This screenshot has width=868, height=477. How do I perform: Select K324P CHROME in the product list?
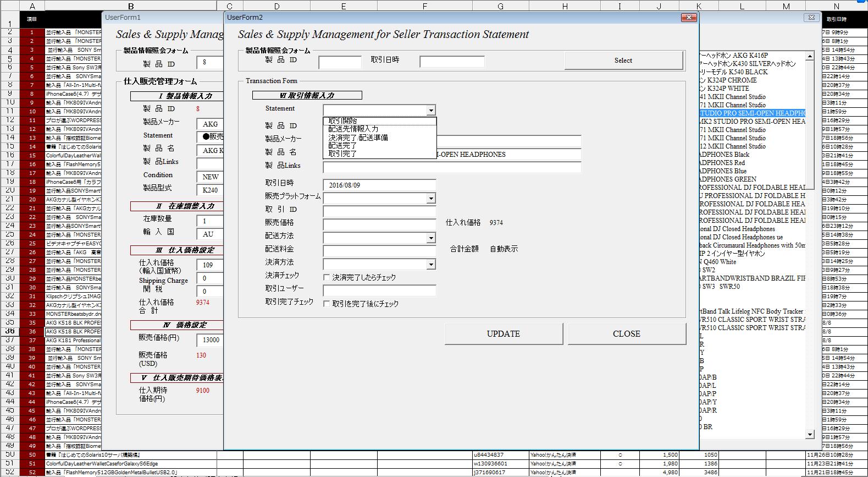(x=731, y=80)
